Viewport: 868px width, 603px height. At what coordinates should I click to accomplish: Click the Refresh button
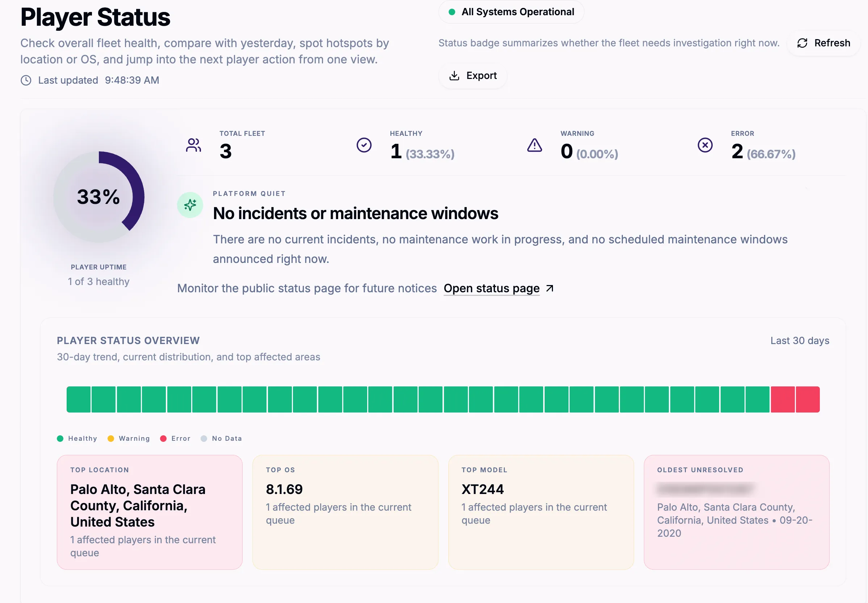(x=823, y=43)
